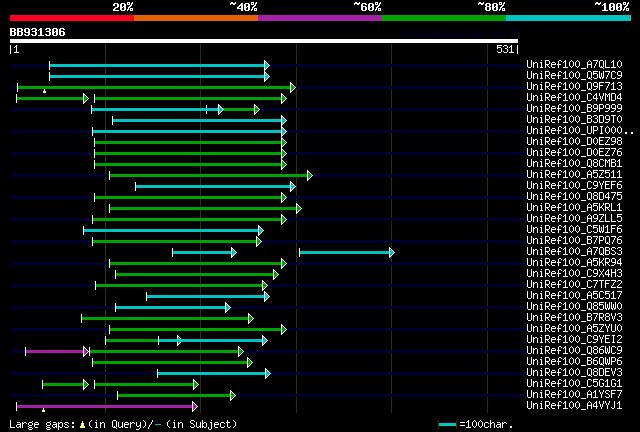Select the UniRef100_A9ZLL5 label
Viewport: 640px width, 432px height.
[574, 218]
